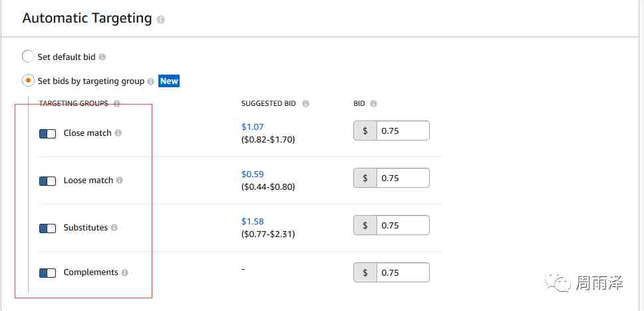This screenshot has width=644, height=311.
Task: Select Set bids by targeting group radio
Action: [x=28, y=81]
